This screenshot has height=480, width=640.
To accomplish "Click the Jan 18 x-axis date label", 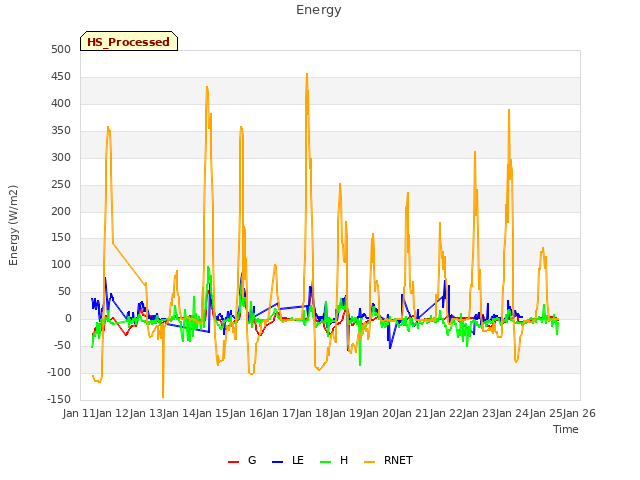I will [312, 413].
